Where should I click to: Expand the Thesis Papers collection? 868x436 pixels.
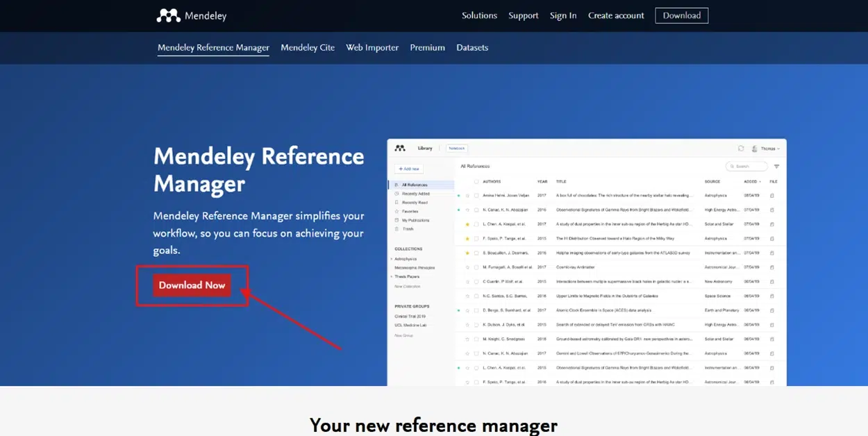(391, 276)
